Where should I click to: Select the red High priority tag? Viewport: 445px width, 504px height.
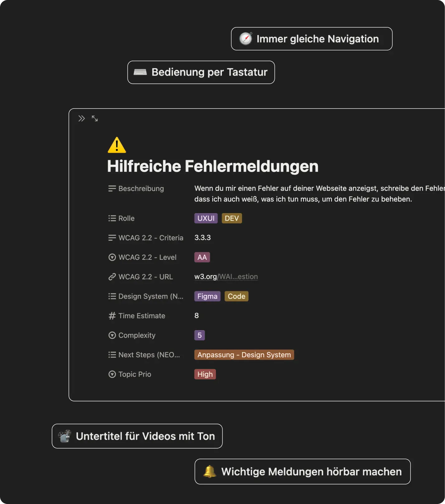[x=205, y=374]
